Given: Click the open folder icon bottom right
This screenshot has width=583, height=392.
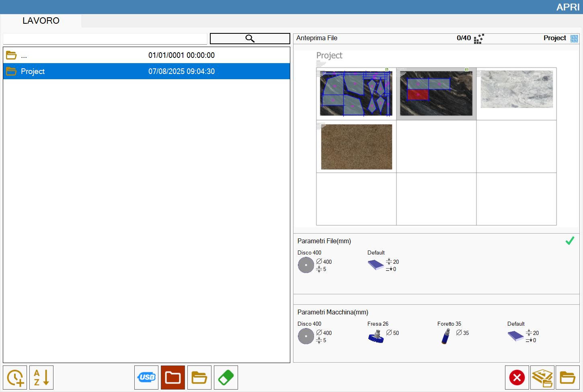Looking at the screenshot, I should (x=568, y=378).
